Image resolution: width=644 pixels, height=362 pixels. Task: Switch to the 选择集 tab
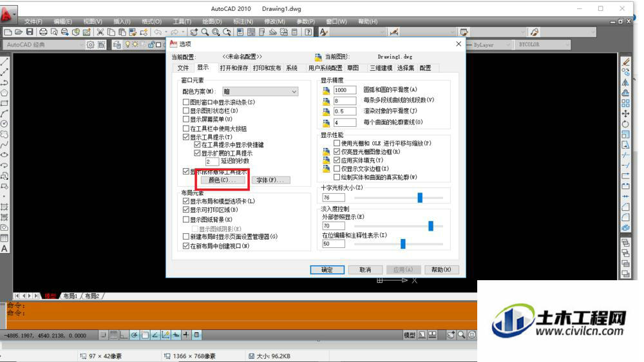coord(405,68)
